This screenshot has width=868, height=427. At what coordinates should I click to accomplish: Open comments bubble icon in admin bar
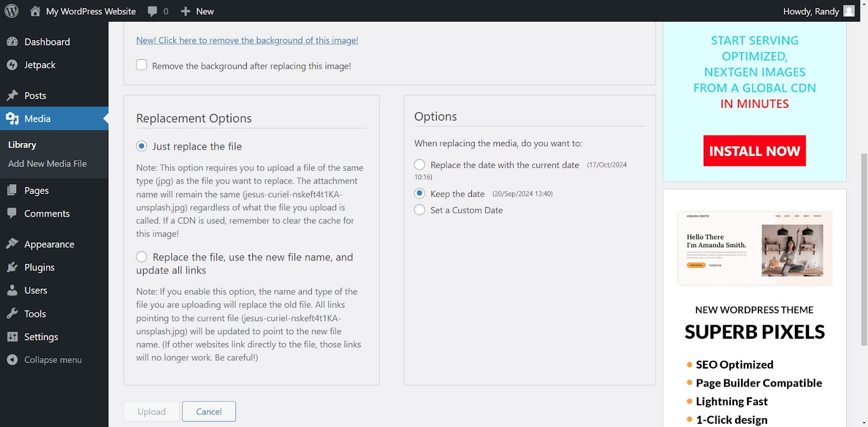152,11
